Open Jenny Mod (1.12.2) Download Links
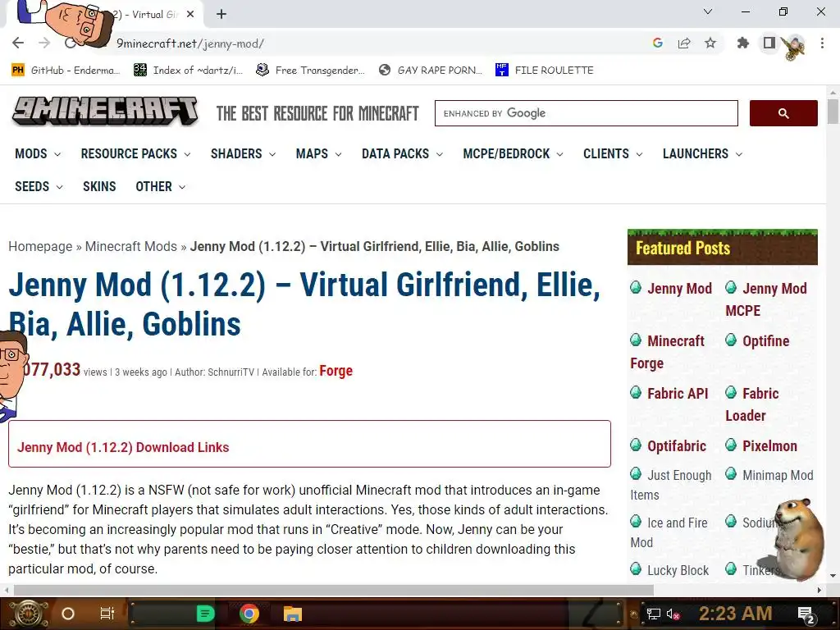This screenshot has height=630, width=840. pos(123,447)
